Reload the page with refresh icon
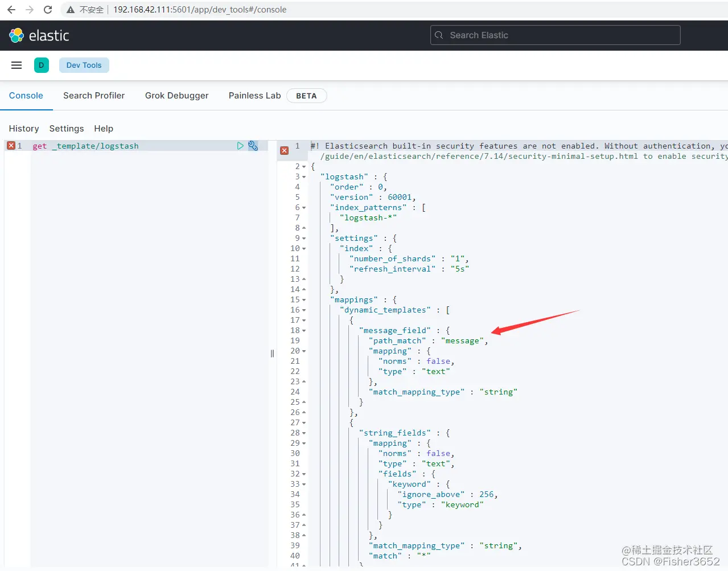Screen dimensions: 728x571 (48, 10)
